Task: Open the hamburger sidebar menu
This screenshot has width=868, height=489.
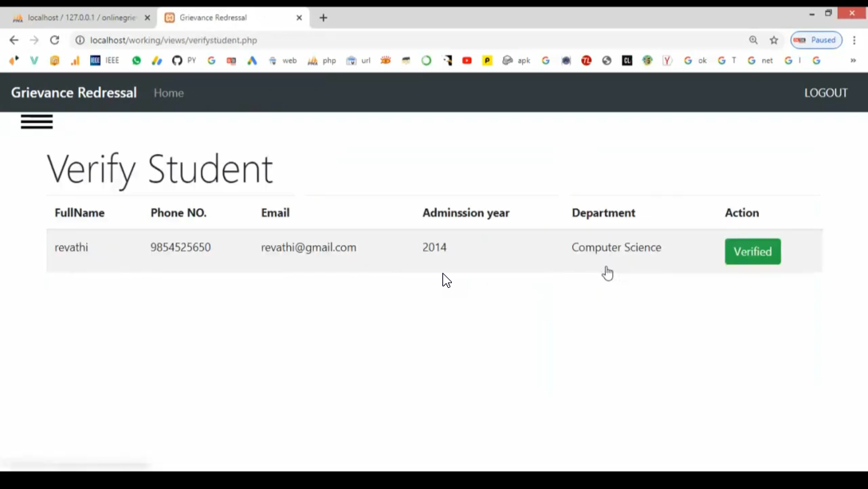Action: 37,121
